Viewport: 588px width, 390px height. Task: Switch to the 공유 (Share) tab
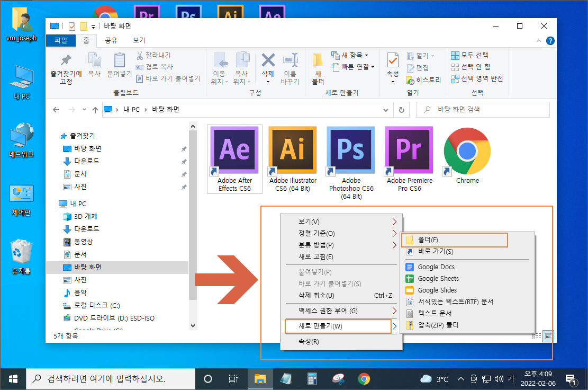pyautogui.click(x=111, y=40)
